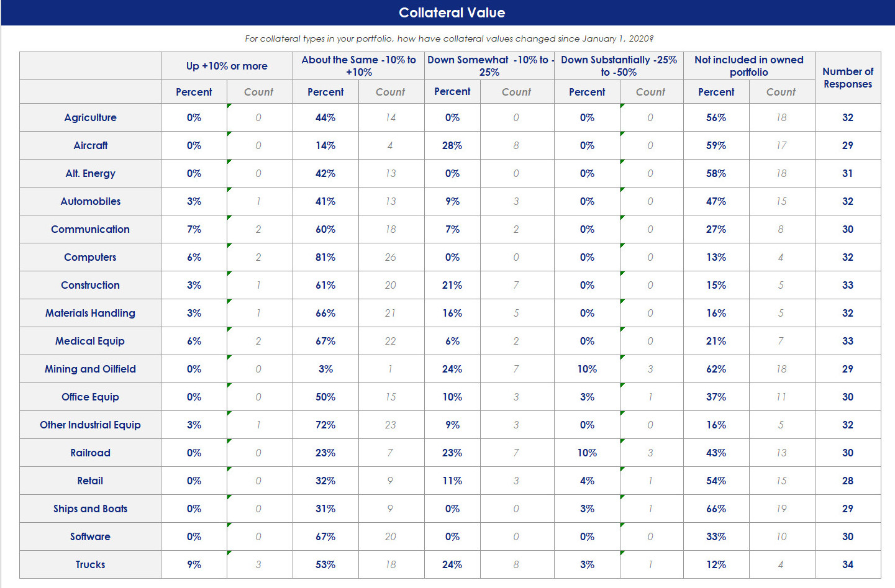Select Alt. Energy number of responses 31
The height and width of the screenshot is (588, 895).
pyautogui.click(x=848, y=173)
